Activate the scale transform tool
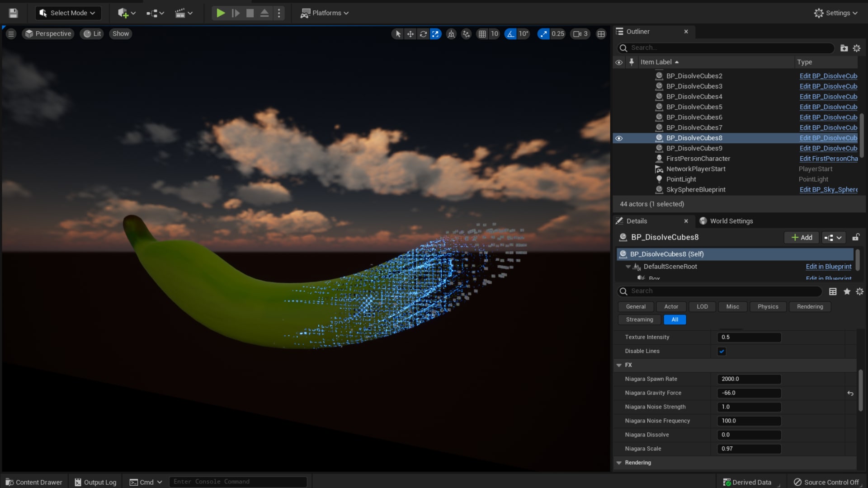Image resolution: width=868 pixels, height=488 pixels. click(x=435, y=34)
